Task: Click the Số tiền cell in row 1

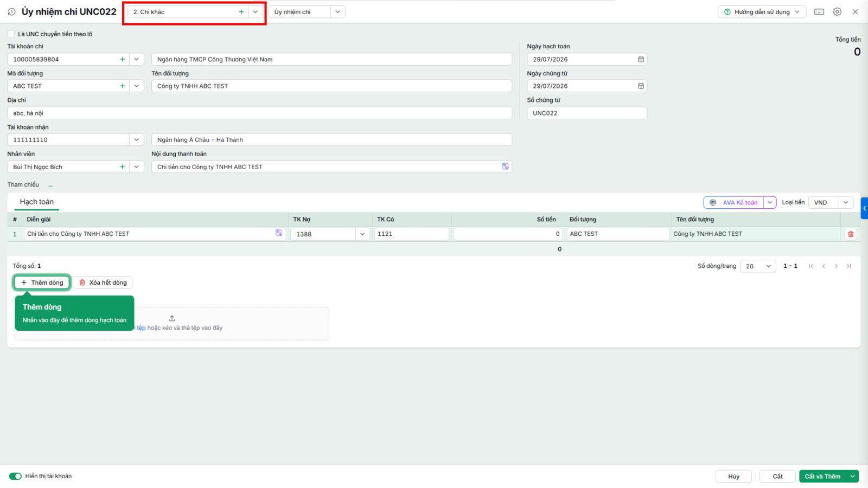Action: click(507, 234)
